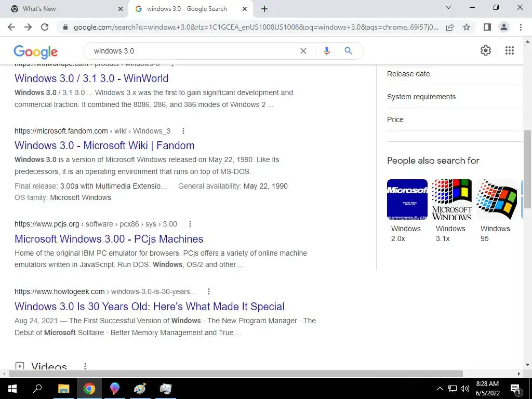The image size is (532, 399).
Task: Open the volume speaker tray icon
Action: pyautogui.click(x=465, y=389)
